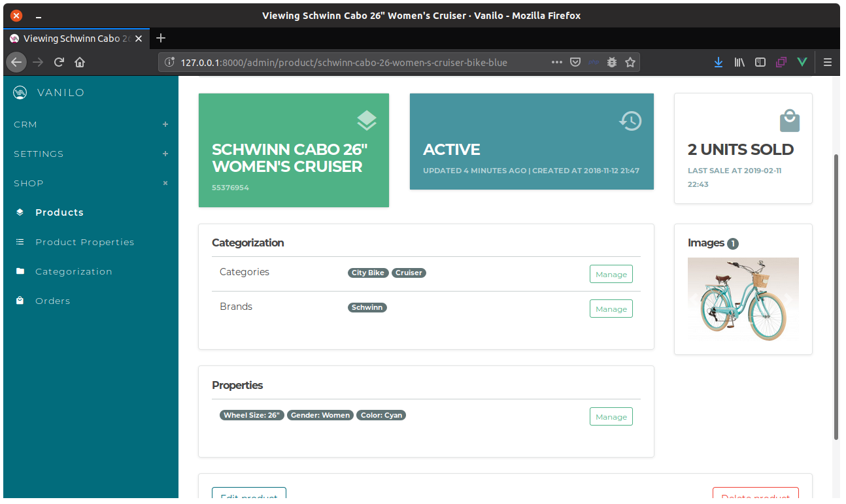The image size is (846, 504).
Task: Open page actions three-dots menu
Action: [557, 62]
